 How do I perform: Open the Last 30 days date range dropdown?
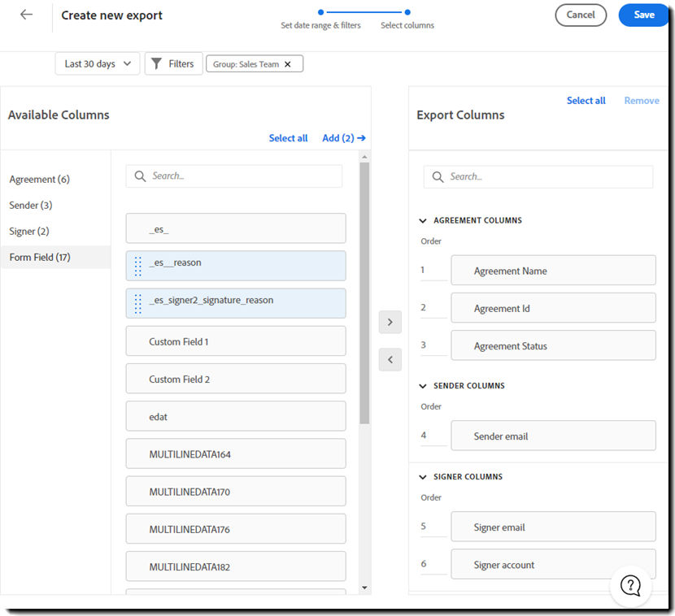coord(97,63)
